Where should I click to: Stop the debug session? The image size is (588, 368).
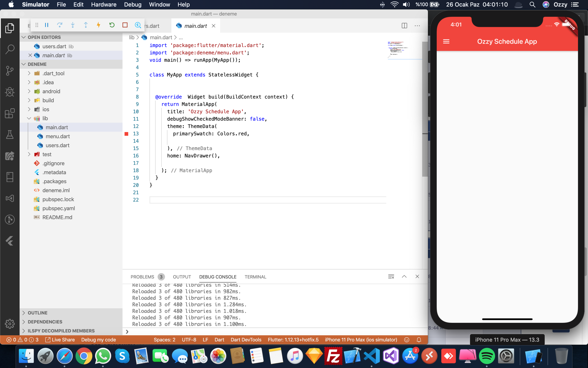(125, 25)
